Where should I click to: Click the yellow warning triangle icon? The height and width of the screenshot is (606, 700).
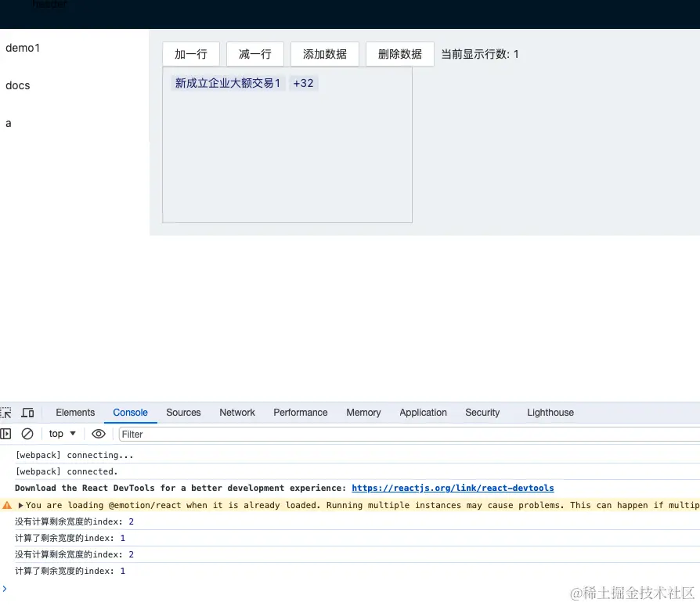[7, 505]
